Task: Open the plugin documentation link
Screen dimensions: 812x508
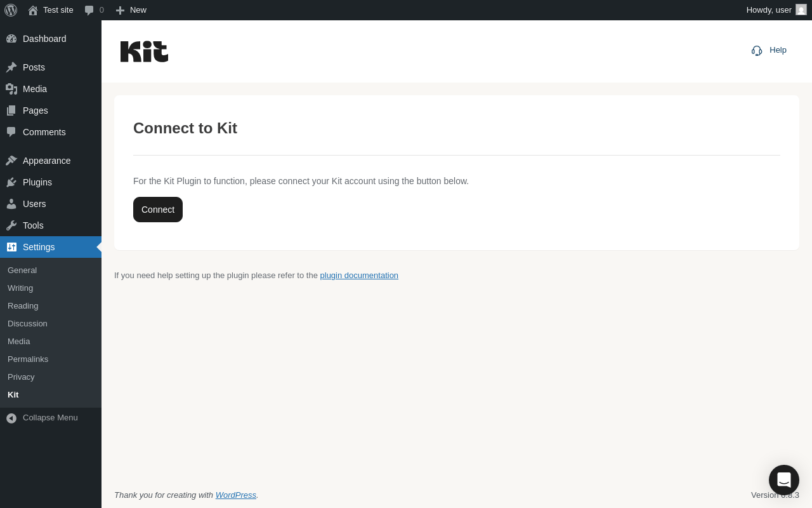Action: click(359, 276)
